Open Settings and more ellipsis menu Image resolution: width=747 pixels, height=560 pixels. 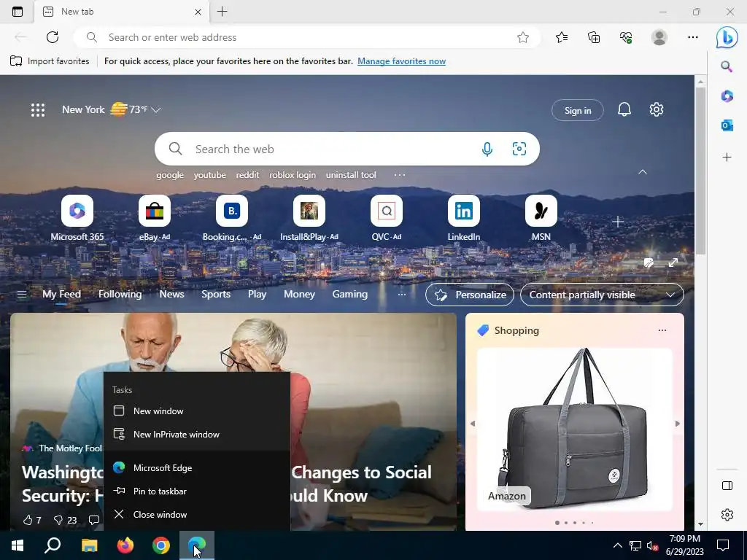coord(693,37)
